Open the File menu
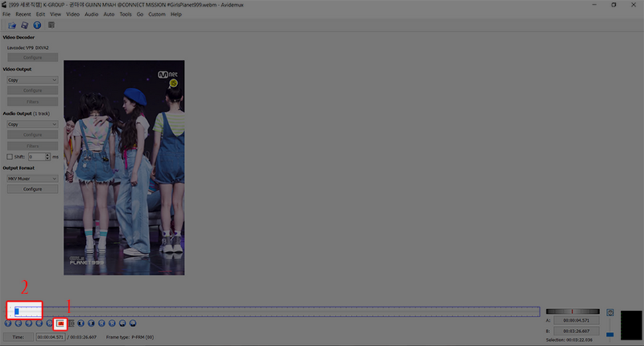644x346 pixels. 6,14
